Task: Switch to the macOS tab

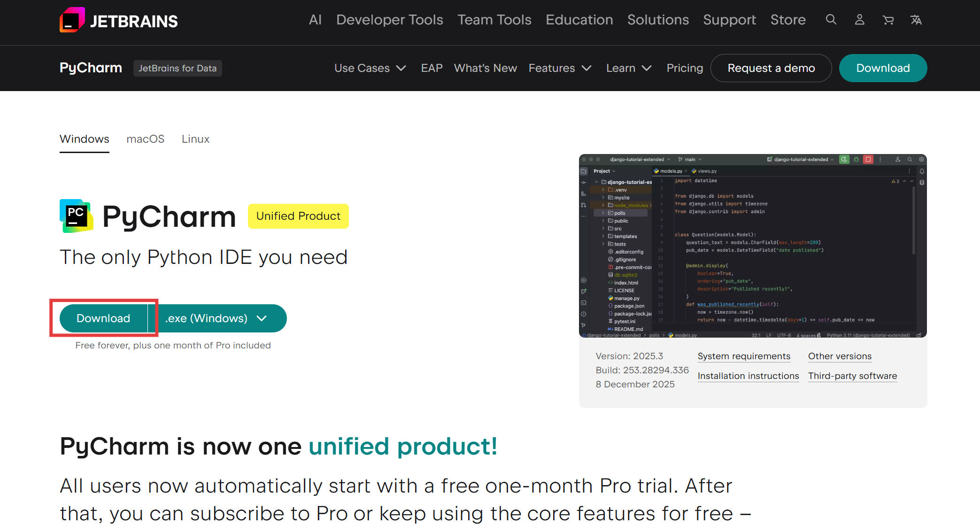Action: click(x=146, y=139)
